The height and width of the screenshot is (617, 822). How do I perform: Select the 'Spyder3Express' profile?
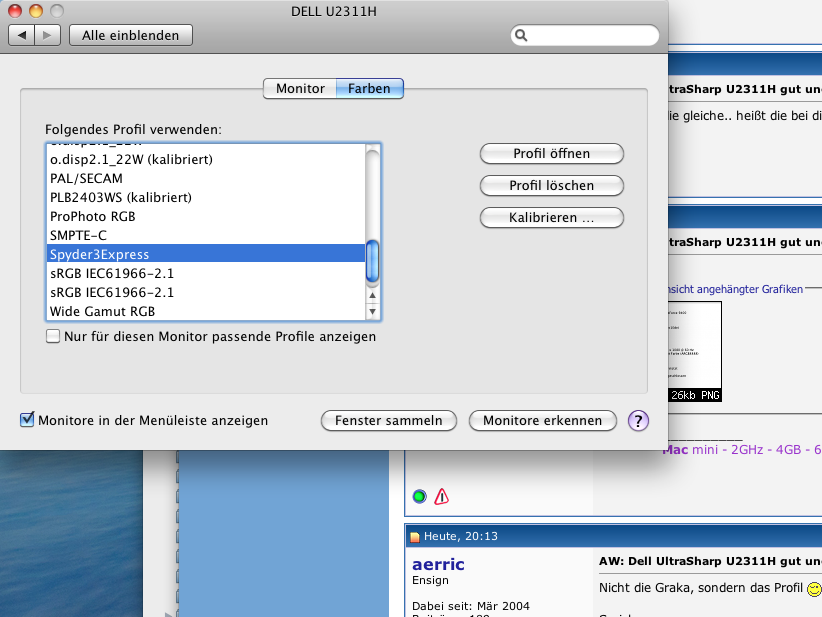coord(206,254)
